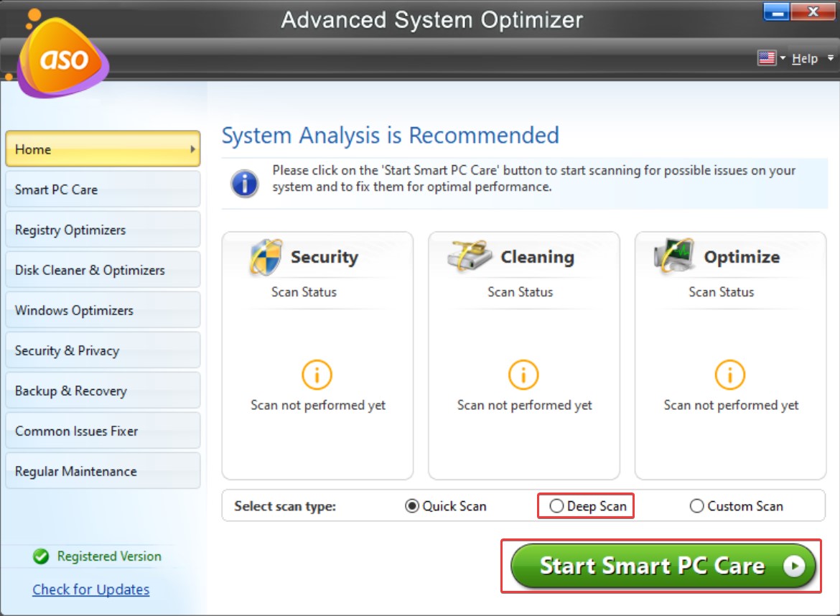840x616 pixels.
Task: Select the Quick Scan radio button
Action: [x=411, y=506]
